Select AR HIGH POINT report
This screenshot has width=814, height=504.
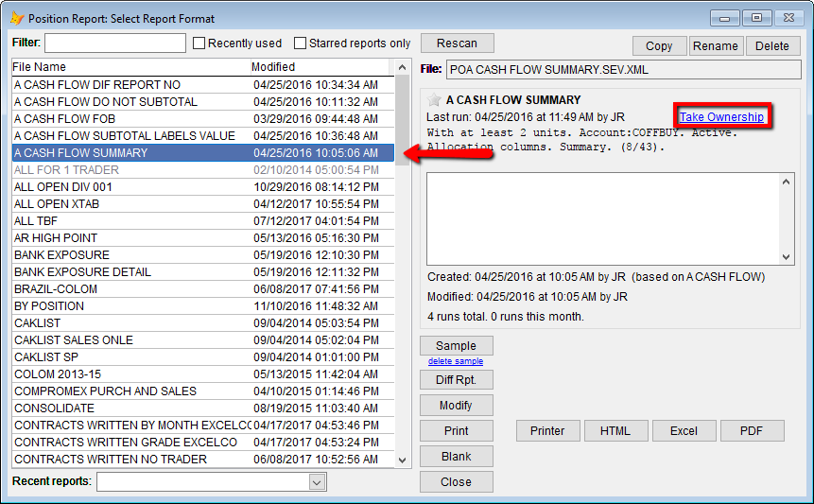[203, 237]
